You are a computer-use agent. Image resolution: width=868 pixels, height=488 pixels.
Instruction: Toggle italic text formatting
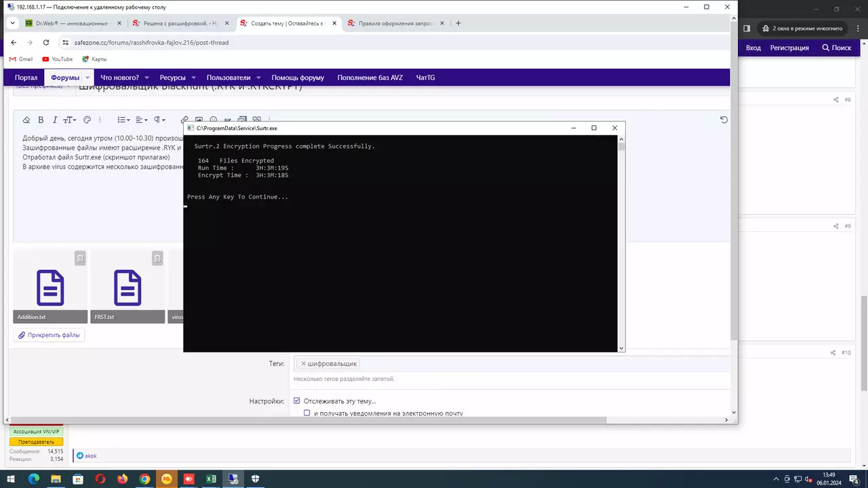click(55, 120)
